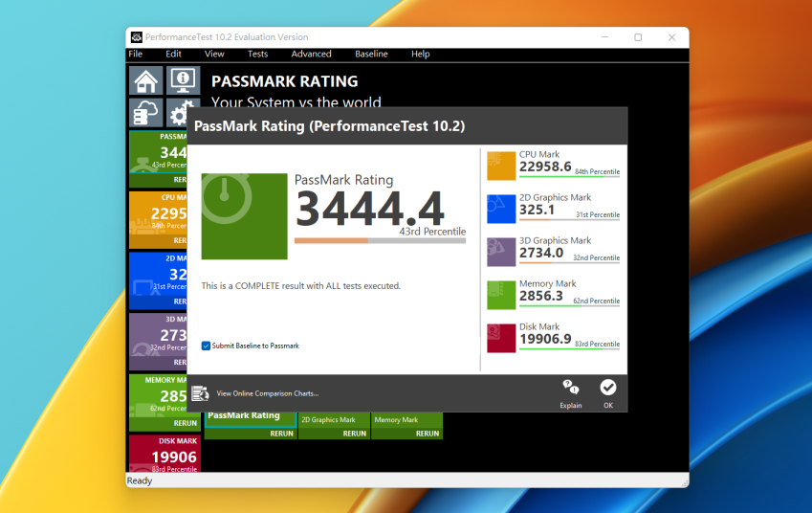Select the 2D Mark sidebar tile
The height and width of the screenshot is (513, 812).
point(158,280)
